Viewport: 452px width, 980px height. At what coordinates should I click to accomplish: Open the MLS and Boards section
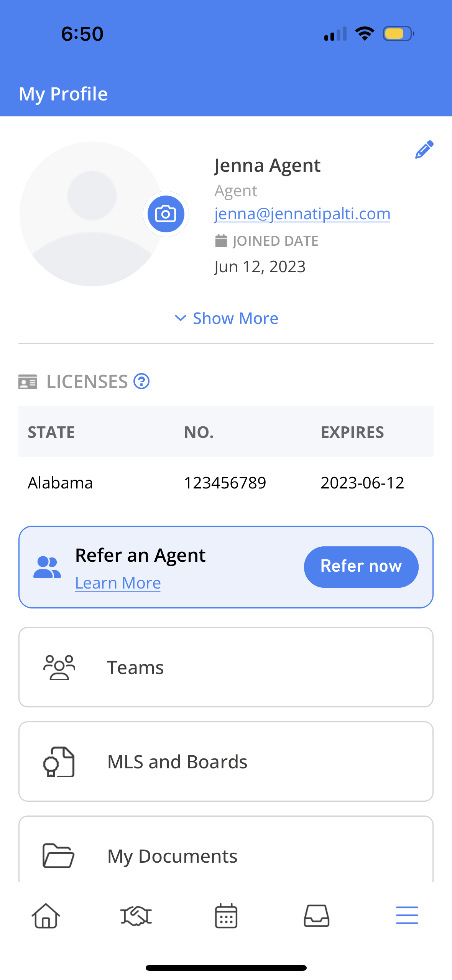226,761
